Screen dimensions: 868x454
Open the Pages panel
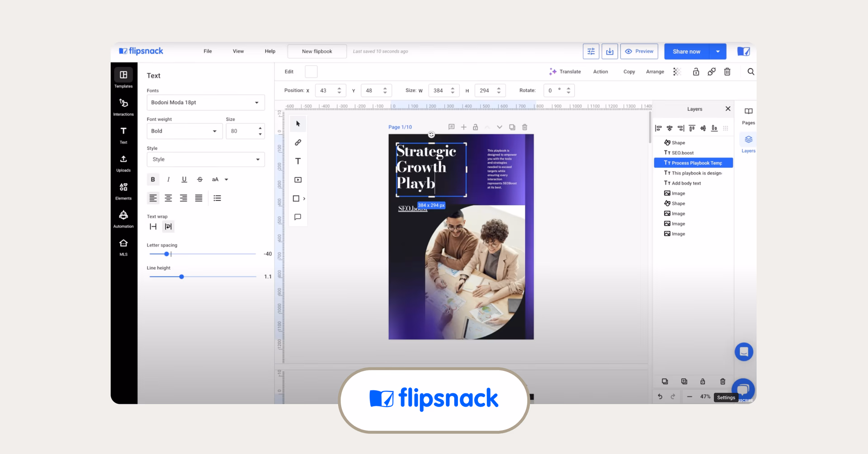[x=749, y=116]
